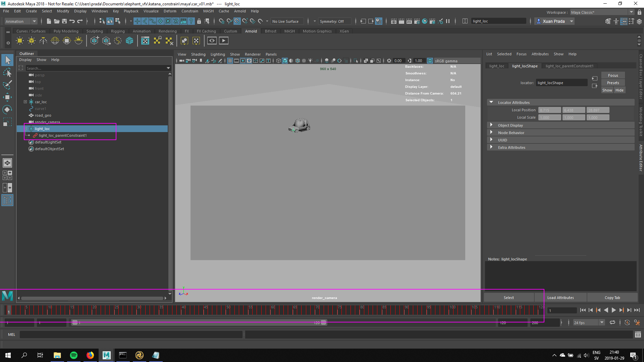Collapse Locator Attributes section
This screenshot has width=644, height=362.
(491, 102)
